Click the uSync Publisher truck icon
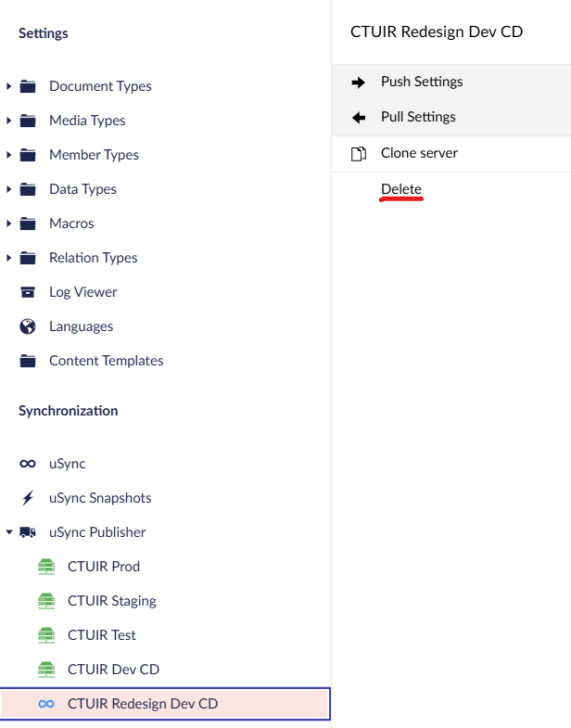 pyautogui.click(x=28, y=532)
